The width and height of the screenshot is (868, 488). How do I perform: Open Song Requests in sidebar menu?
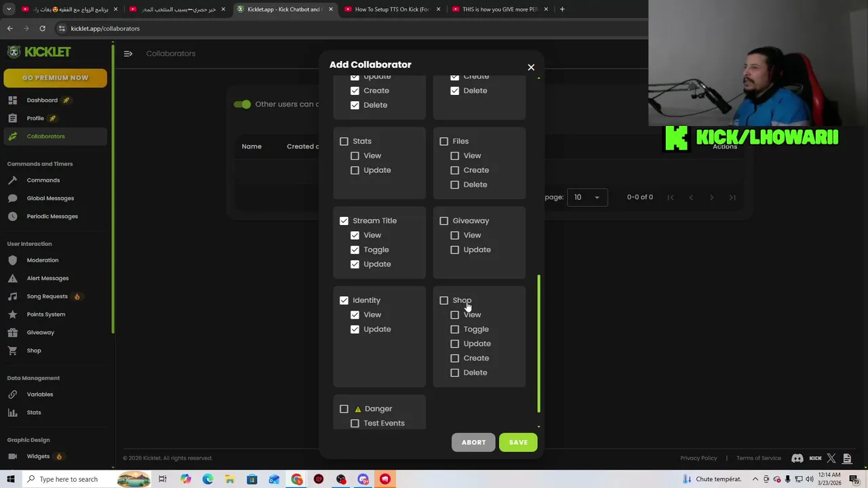pos(47,296)
